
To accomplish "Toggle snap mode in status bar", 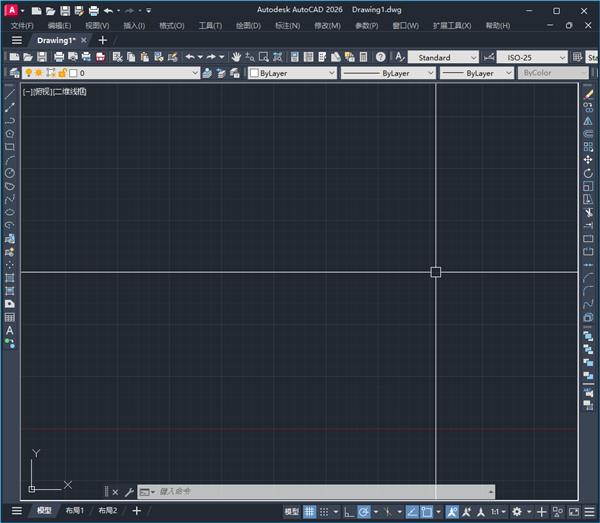I will point(324,512).
